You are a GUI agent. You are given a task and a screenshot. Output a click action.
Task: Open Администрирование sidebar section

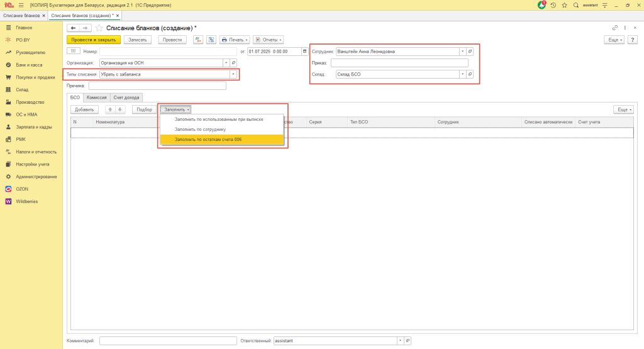(x=36, y=177)
